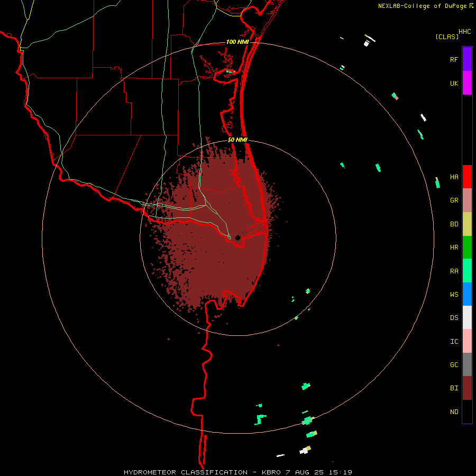
Task: Click the WS blue legend swatch
Action: [x=467, y=294]
